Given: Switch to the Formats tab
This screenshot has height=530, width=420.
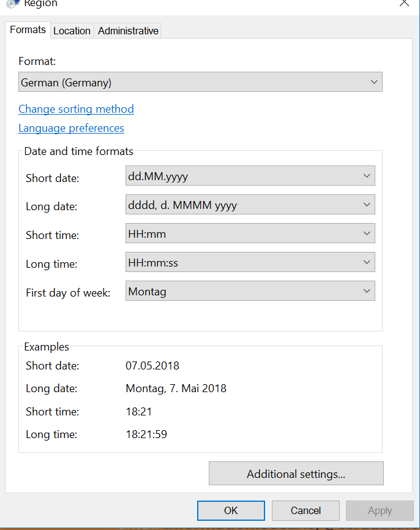Looking at the screenshot, I should (28, 29).
